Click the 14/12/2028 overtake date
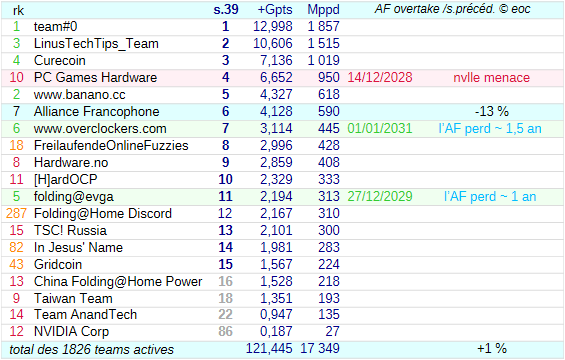This screenshot has width=565, height=360. [380, 77]
